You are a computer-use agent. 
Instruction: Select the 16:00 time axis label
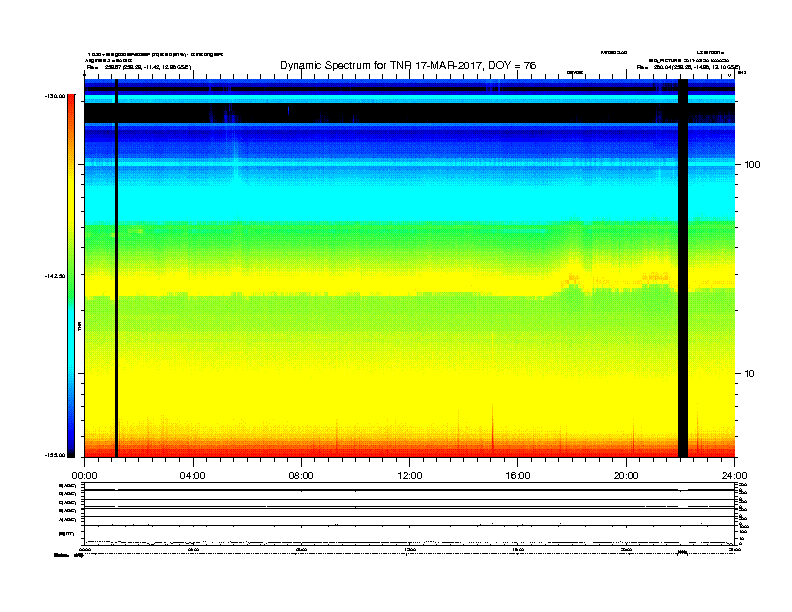point(518,476)
